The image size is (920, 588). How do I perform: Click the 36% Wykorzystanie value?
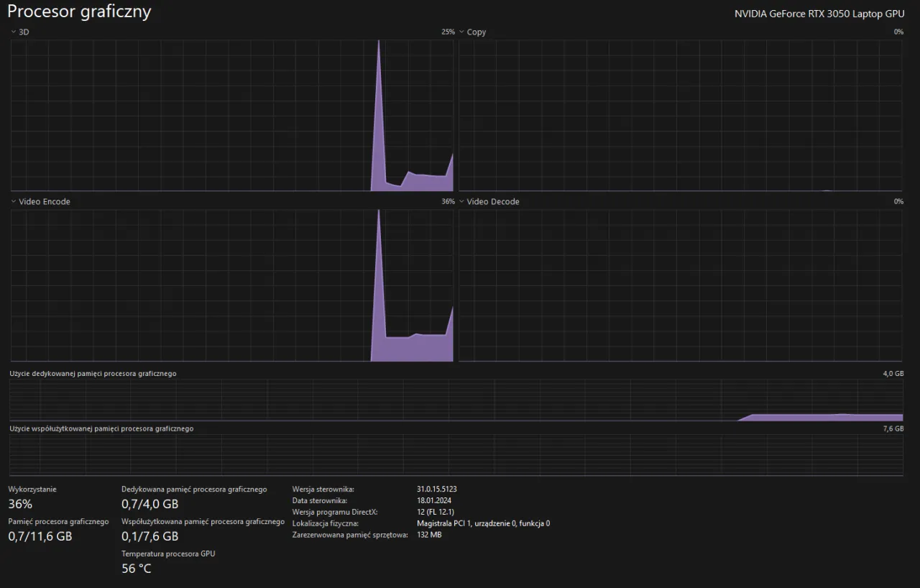20,505
